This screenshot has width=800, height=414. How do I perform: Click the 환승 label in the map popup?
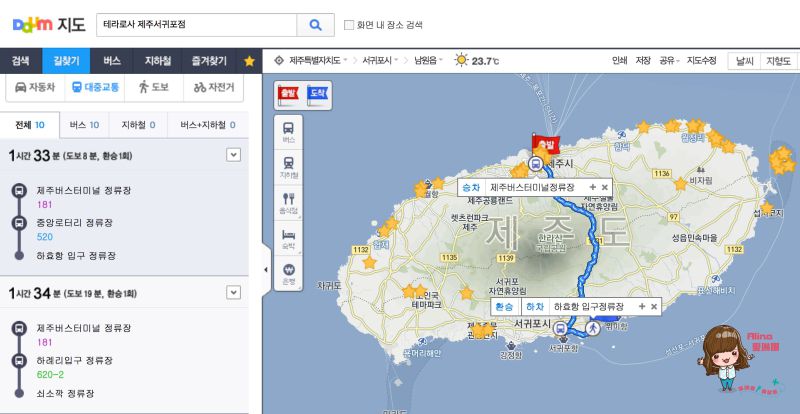point(505,306)
